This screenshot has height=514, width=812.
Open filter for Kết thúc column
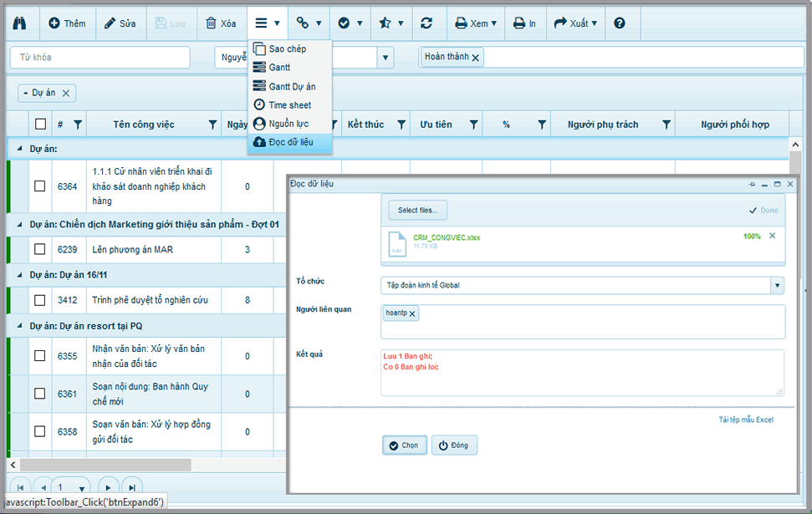click(x=401, y=125)
